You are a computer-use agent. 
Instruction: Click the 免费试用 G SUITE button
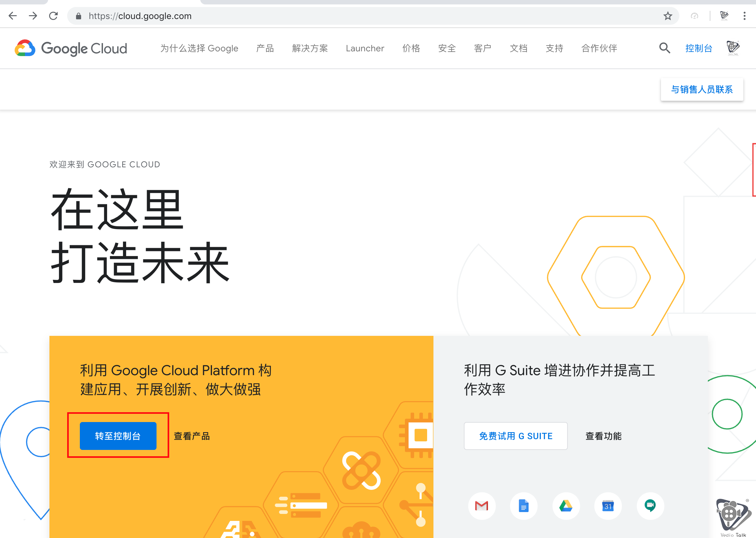516,436
